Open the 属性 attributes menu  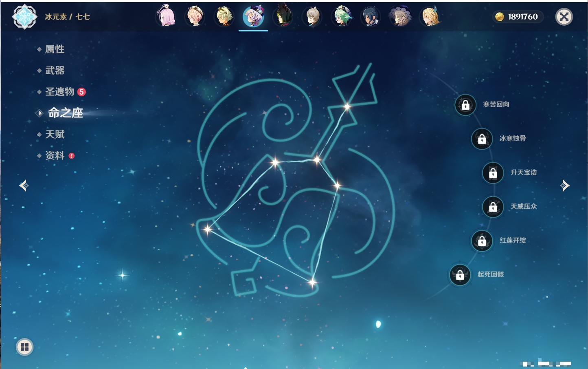tap(55, 49)
